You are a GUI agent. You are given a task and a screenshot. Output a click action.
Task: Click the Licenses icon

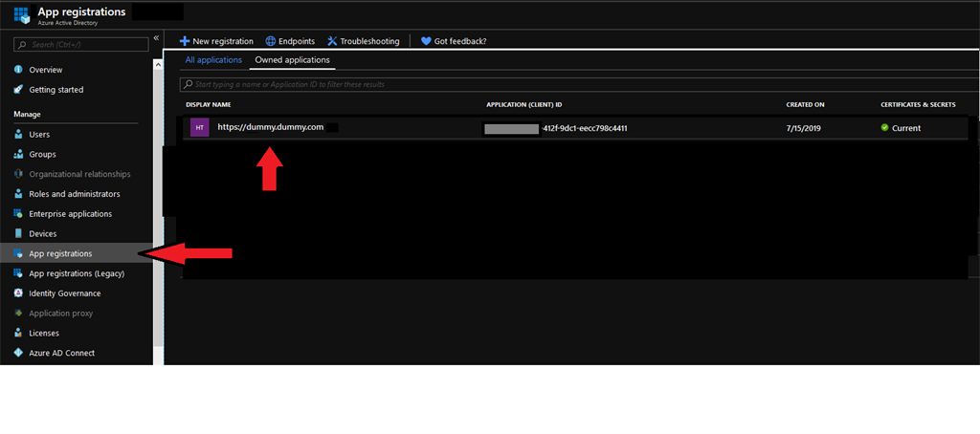point(18,333)
